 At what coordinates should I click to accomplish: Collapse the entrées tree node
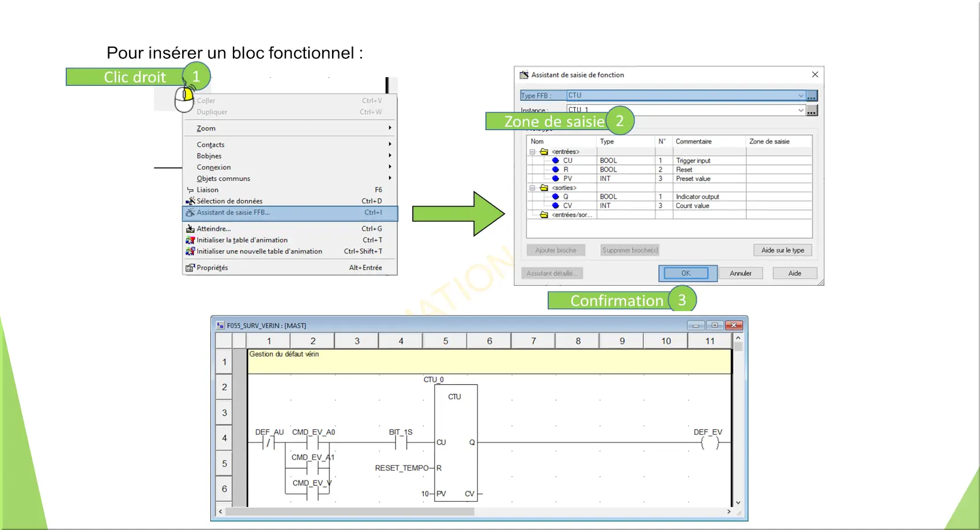(x=533, y=152)
